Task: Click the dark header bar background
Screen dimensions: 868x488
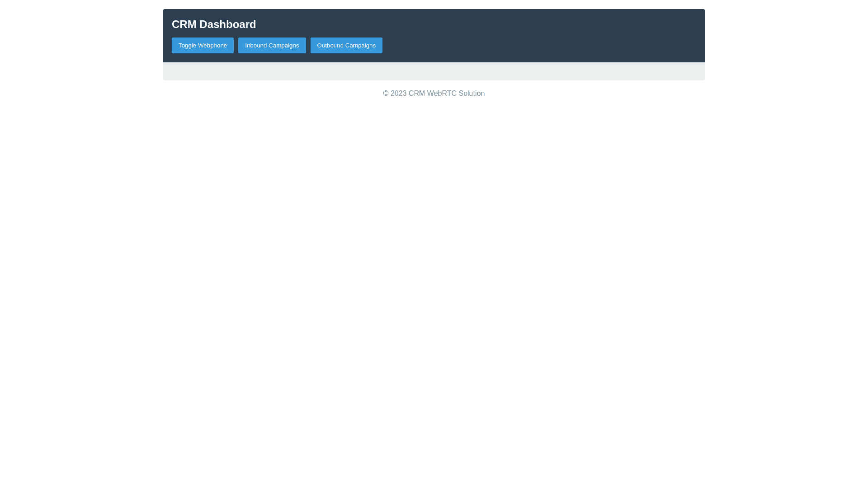Action: coord(542,36)
